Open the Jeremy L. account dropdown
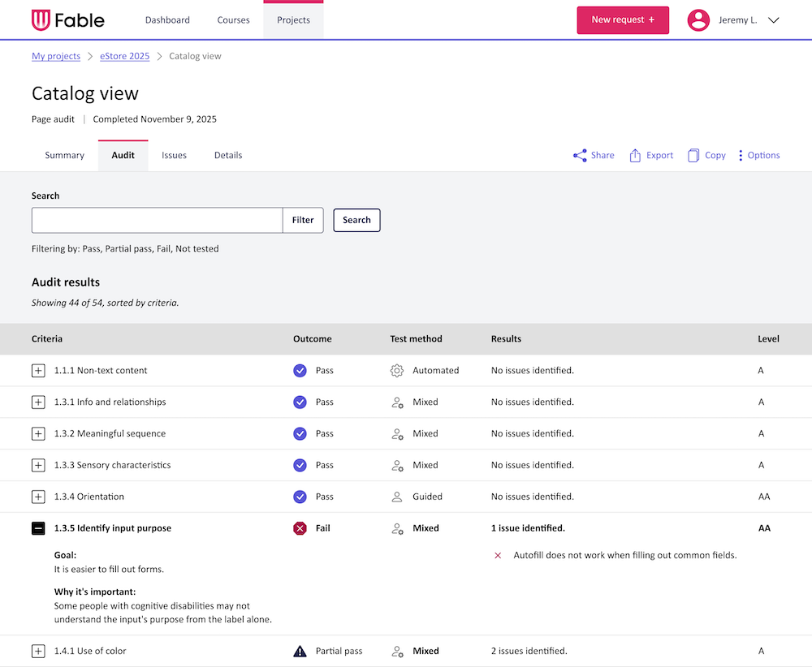The width and height of the screenshot is (812, 667). coord(744,20)
